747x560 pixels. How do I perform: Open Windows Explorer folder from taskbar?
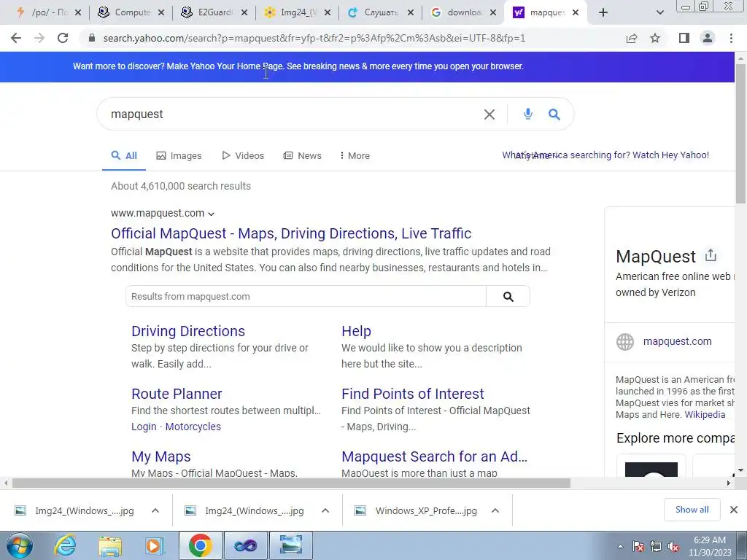110,545
